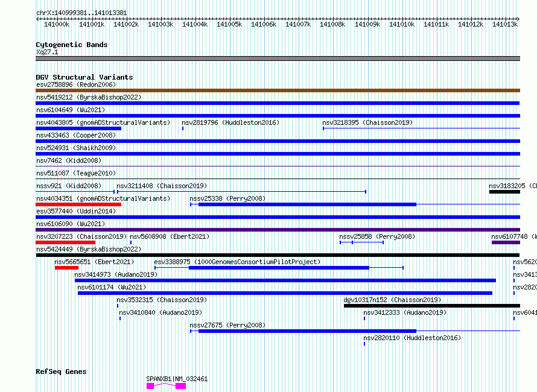Click the Cytogenetic Bands track title
Viewport: 537px width, 392px height.
(72, 45)
